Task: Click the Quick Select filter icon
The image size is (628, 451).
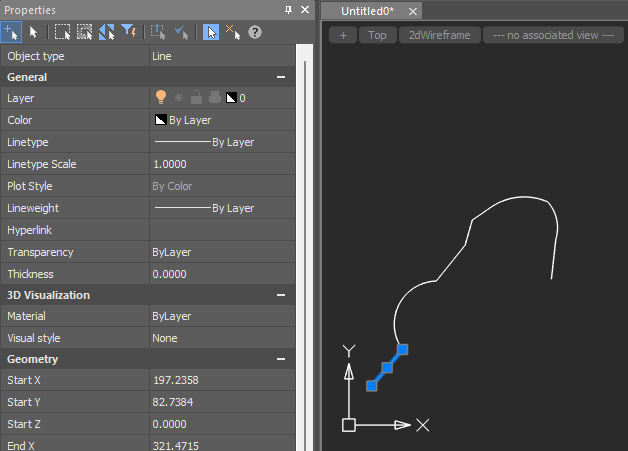Action: (130, 32)
